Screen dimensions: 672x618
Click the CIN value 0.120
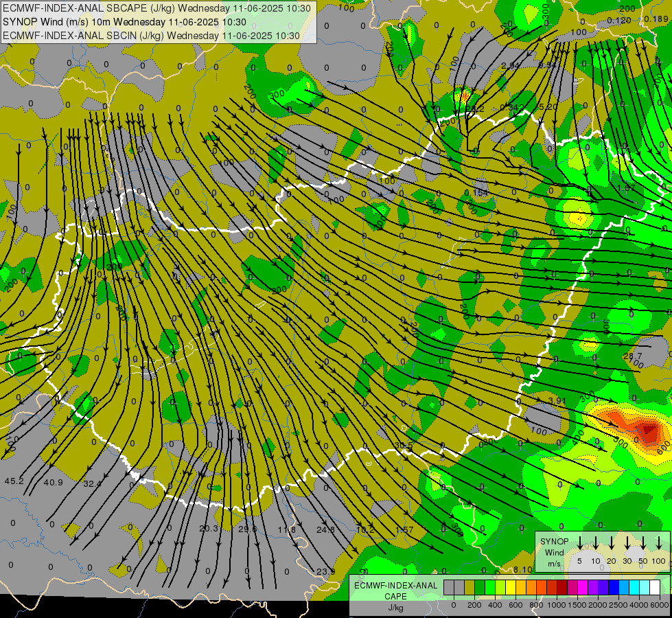click(x=619, y=21)
